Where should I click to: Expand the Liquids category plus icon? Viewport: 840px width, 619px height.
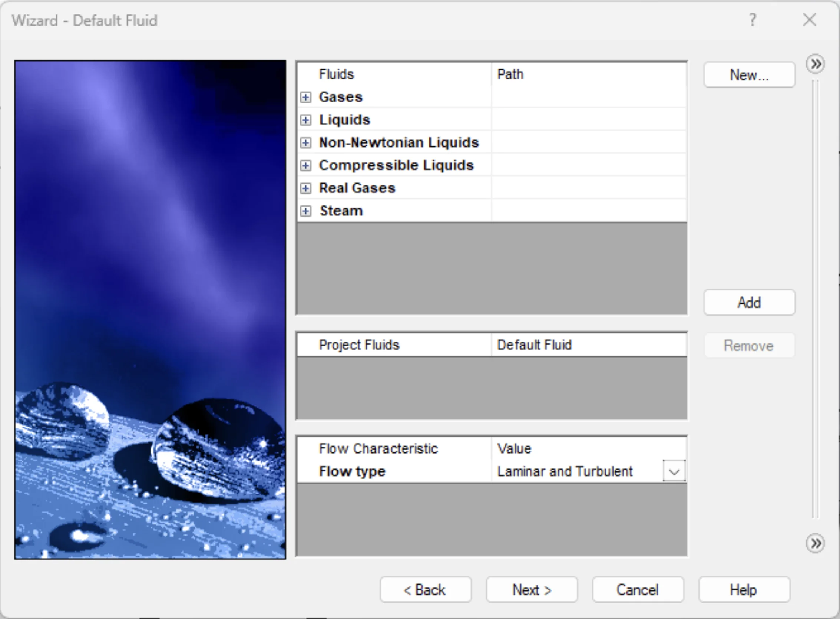[x=305, y=120]
